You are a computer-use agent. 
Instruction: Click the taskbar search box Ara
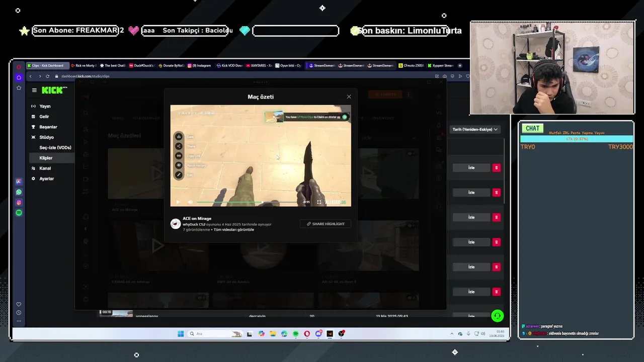[x=215, y=334]
